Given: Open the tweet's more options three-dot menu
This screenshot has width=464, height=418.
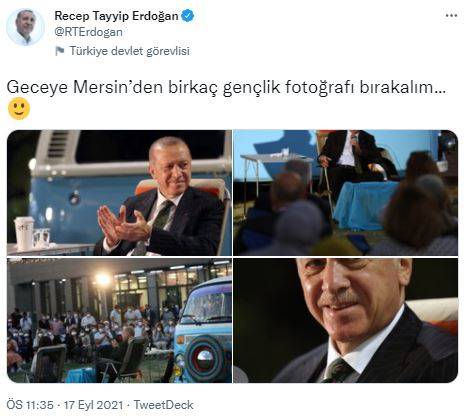Looking at the screenshot, I should (x=451, y=16).
